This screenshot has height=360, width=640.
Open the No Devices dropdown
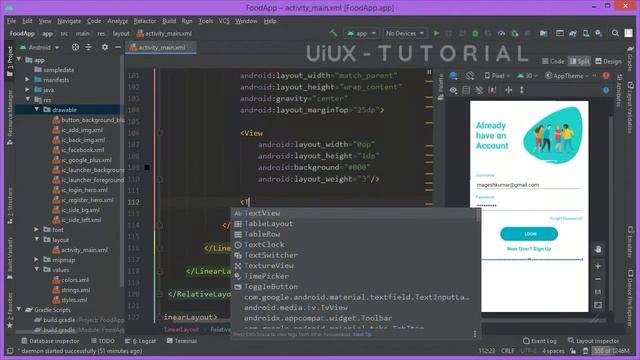pyautogui.click(x=405, y=33)
